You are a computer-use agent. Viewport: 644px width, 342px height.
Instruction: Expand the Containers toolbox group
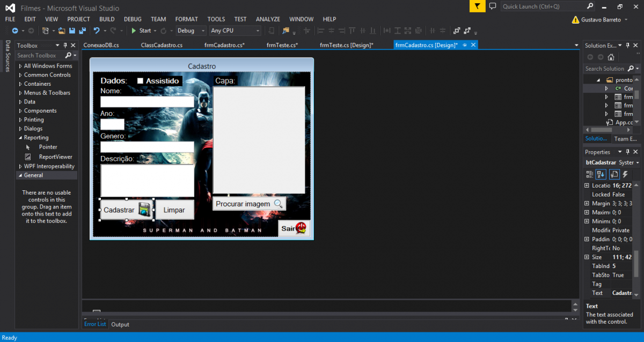(20, 84)
